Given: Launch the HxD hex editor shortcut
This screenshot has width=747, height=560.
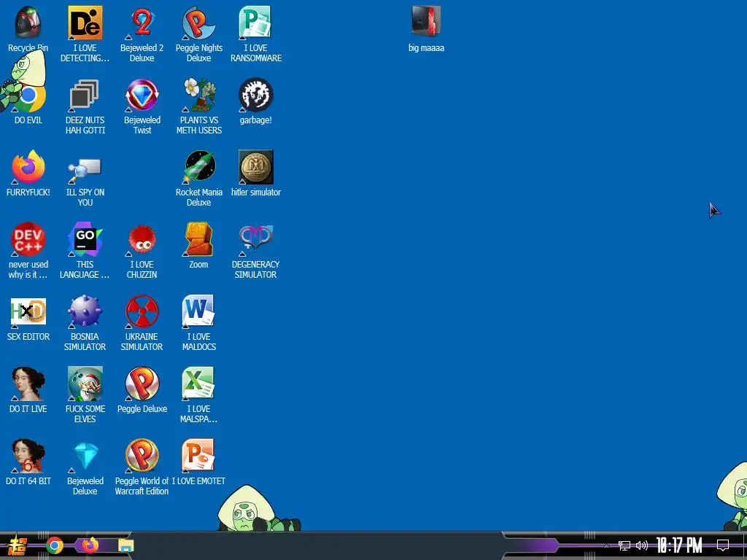Looking at the screenshot, I should click(x=28, y=311).
